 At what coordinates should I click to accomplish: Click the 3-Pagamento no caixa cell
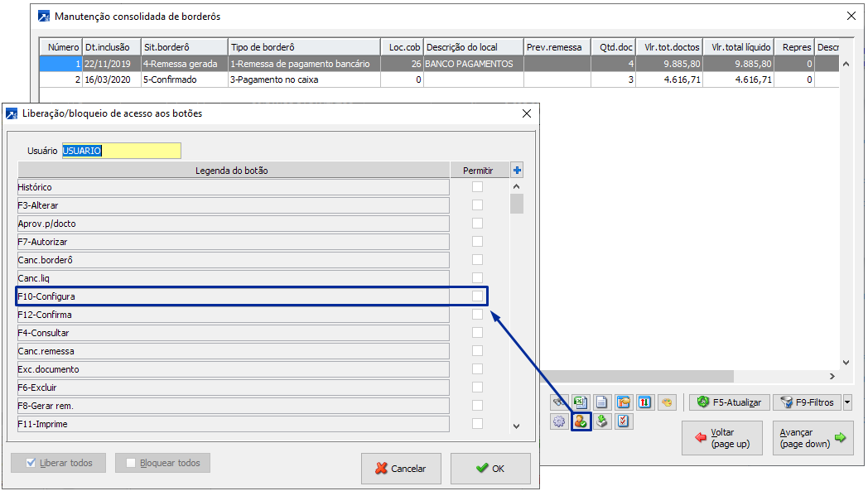pyautogui.click(x=304, y=79)
